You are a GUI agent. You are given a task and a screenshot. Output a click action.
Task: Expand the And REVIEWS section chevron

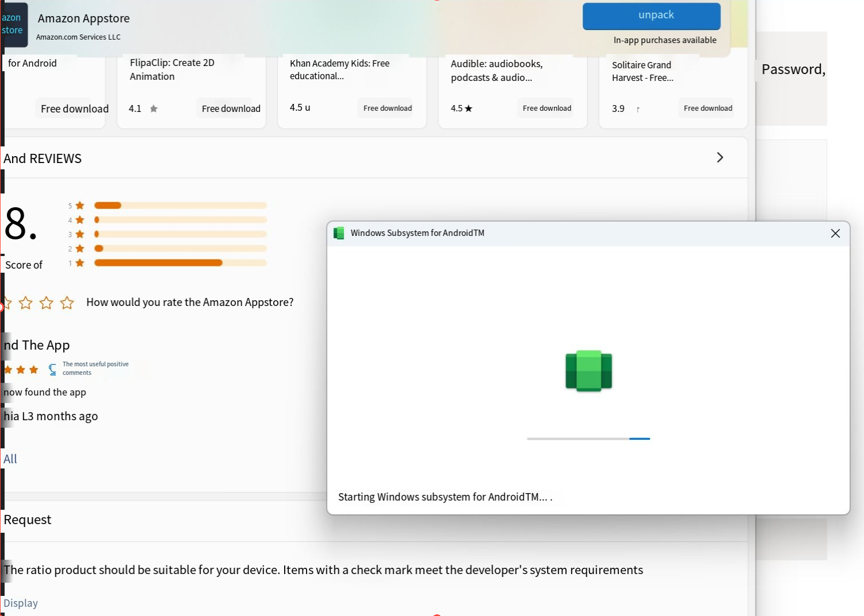pyautogui.click(x=720, y=157)
